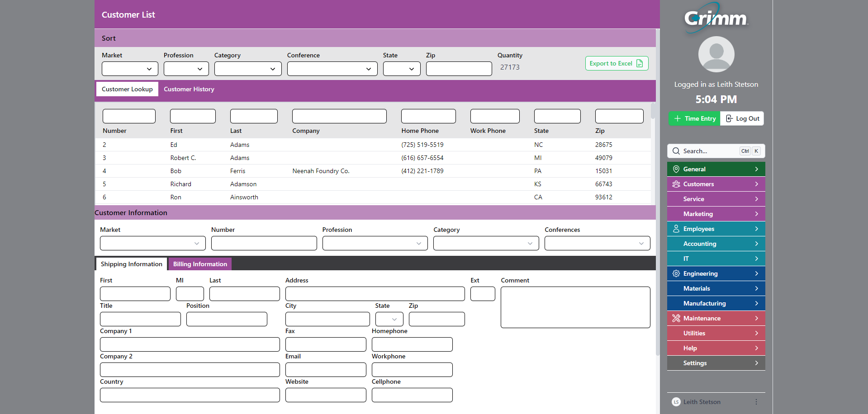Open the Market sort dropdown
The height and width of the screenshot is (414, 868).
pos(130,69)
